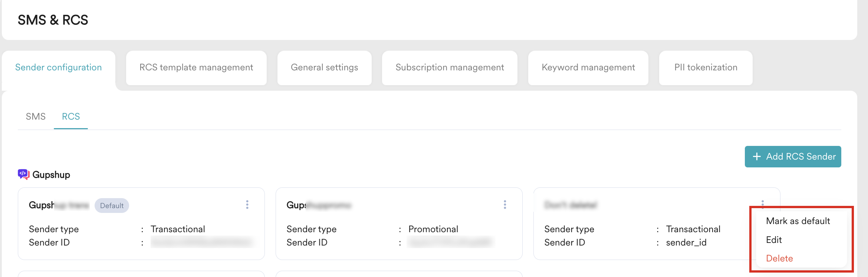Viewport: 868px width, 277px height.
Task: Click the Promotional sender type value
Action: click(x=433, y=229)
